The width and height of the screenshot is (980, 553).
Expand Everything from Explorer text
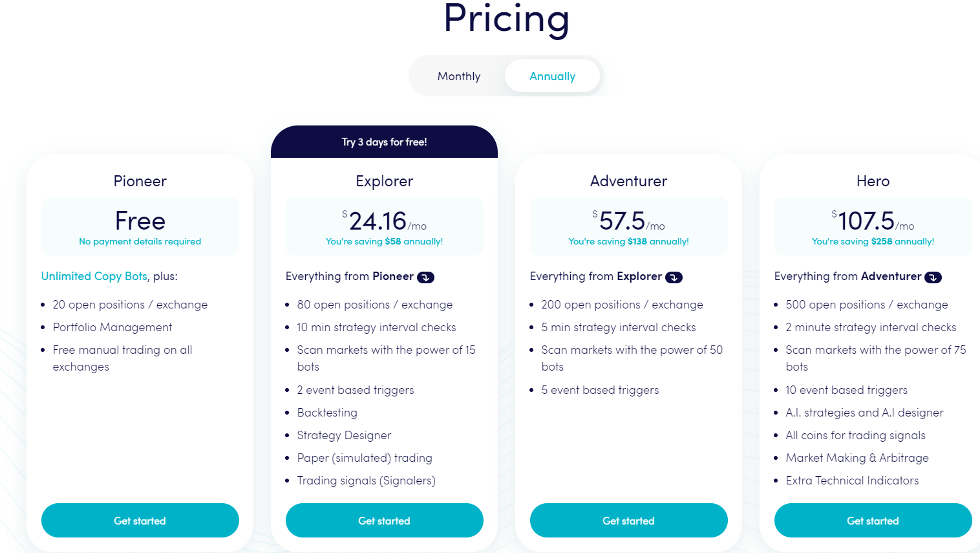tap(596, 276)
